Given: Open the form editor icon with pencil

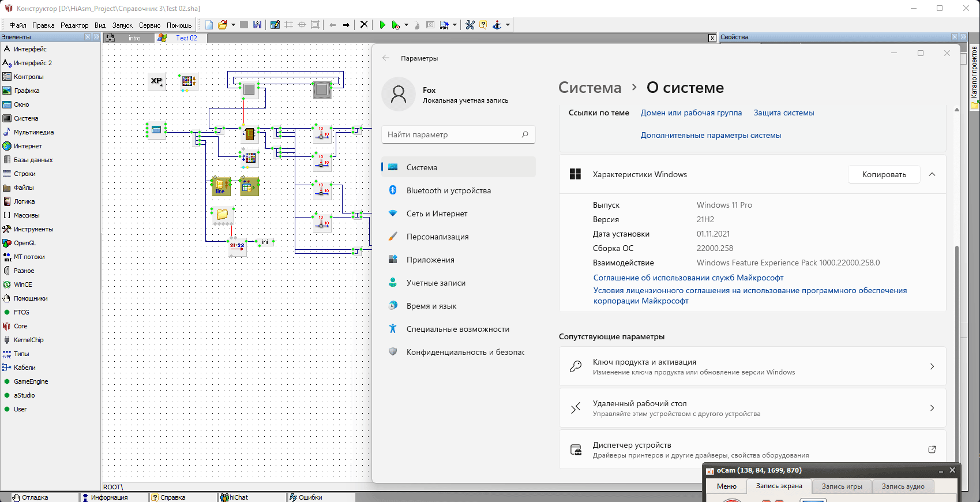Looking at the screenshot, I should click(275, 25).
